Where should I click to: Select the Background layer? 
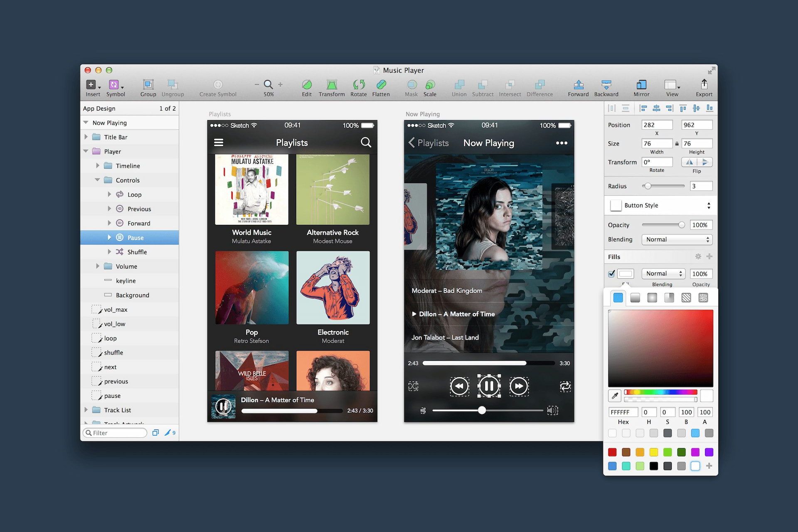[x=130, y=295]
